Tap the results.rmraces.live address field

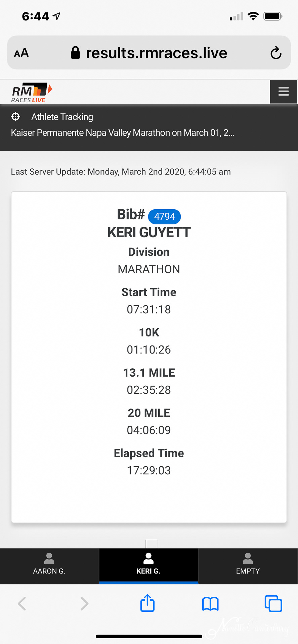point(157,53)
